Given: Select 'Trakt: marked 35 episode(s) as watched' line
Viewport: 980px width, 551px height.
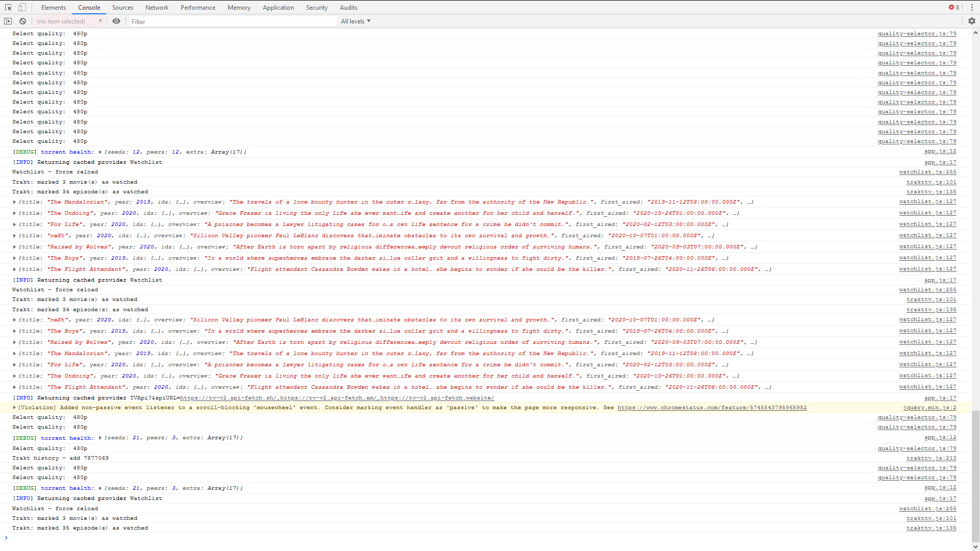Looking at the screenshot, I should pos(80,528).
